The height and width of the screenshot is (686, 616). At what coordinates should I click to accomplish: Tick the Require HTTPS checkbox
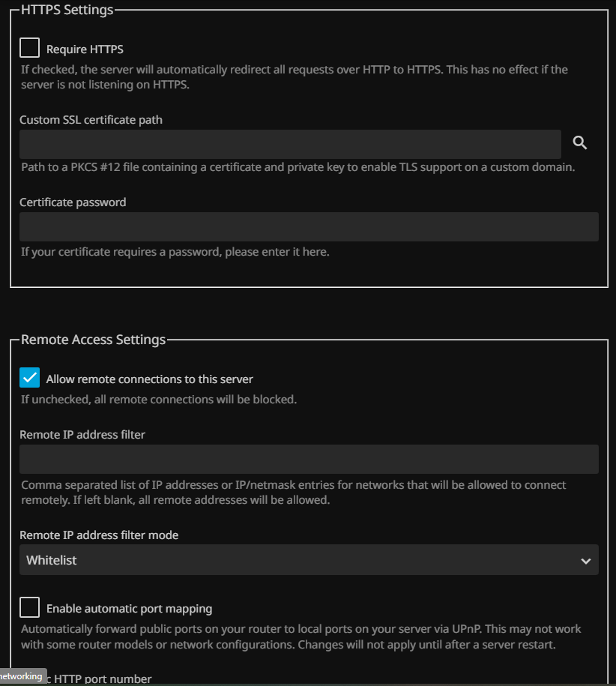point(30,49)
